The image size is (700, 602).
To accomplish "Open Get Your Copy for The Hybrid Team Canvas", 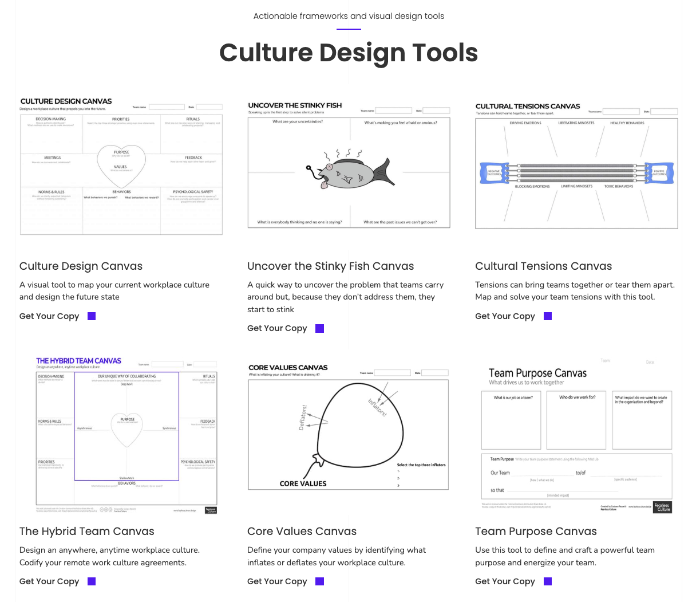I will click(49, 581).
